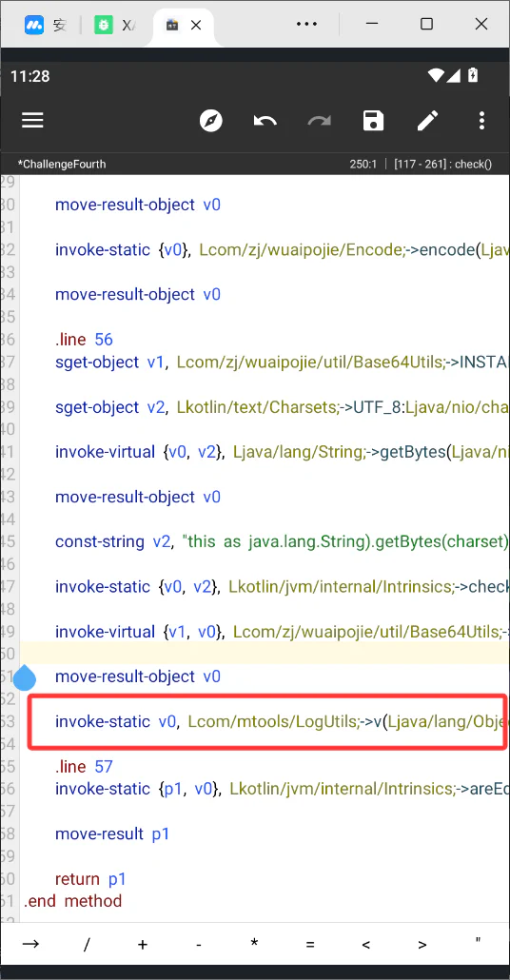Maximize the emulator window
The height and width of the screenshot is (980, 510).
pyautogui.click(x=426, y=24)
